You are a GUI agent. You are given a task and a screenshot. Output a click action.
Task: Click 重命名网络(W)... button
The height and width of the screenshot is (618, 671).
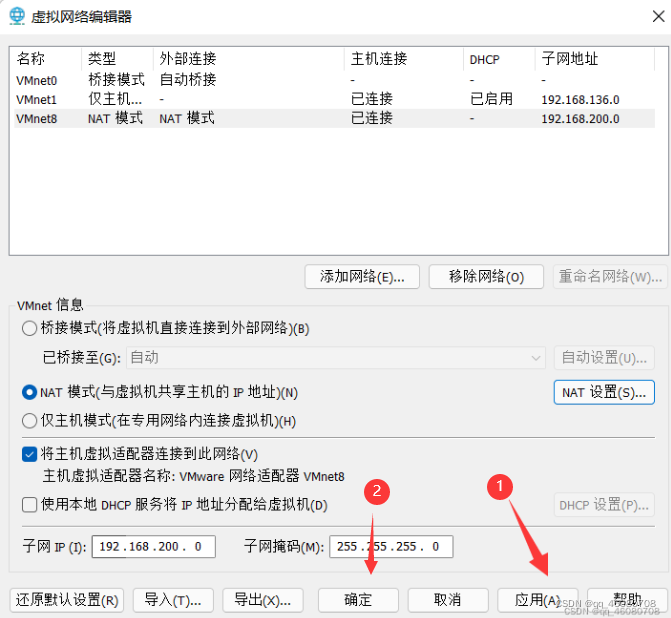click(x=610, y=277)
